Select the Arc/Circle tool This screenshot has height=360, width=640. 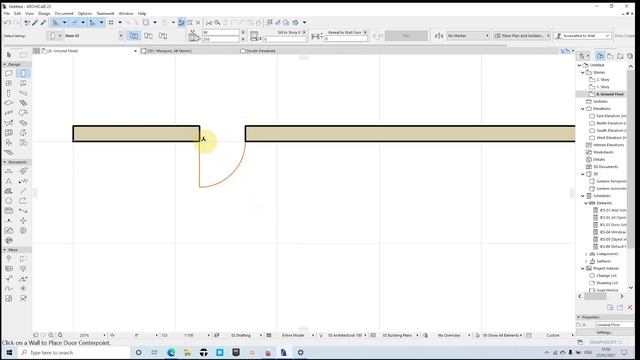pyautogui.click(x=9, y=201)
